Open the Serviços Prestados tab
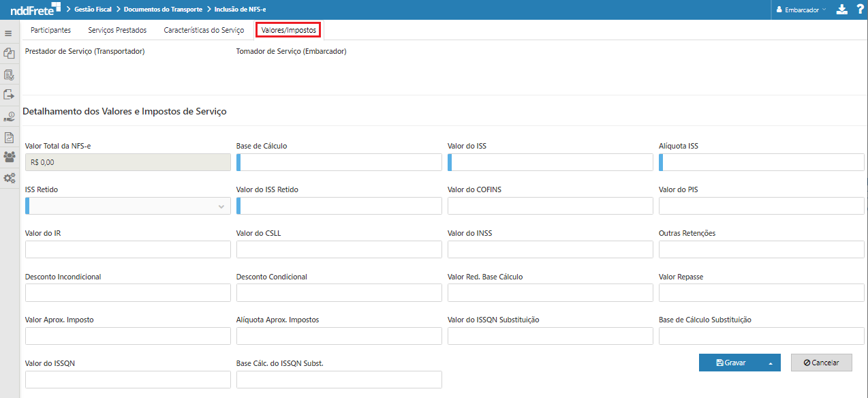 117,30
